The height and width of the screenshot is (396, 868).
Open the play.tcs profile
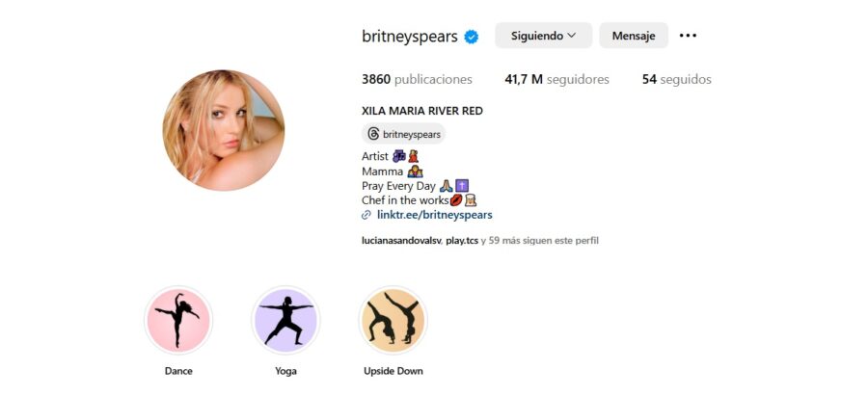coord(462,241)
